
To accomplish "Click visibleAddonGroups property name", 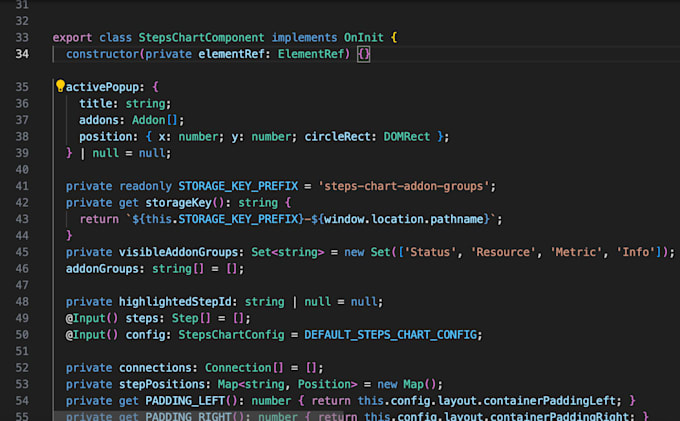I will pos(178,252).
